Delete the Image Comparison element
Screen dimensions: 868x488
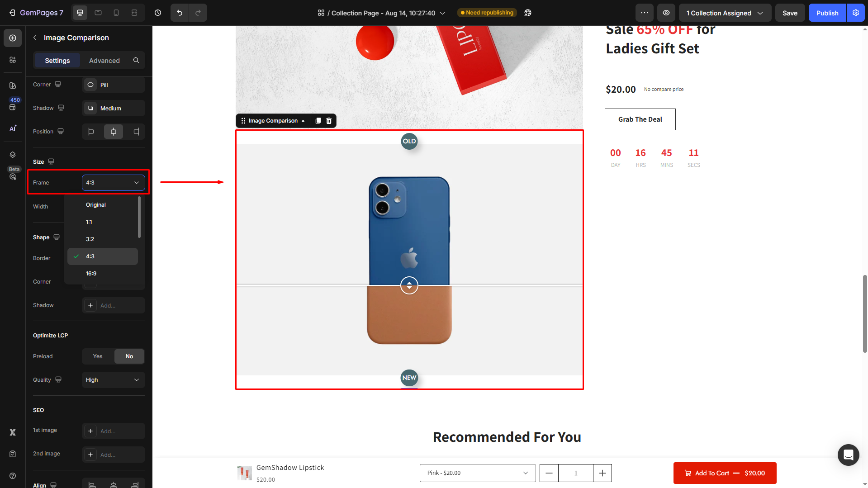click(x=329, y=121)
